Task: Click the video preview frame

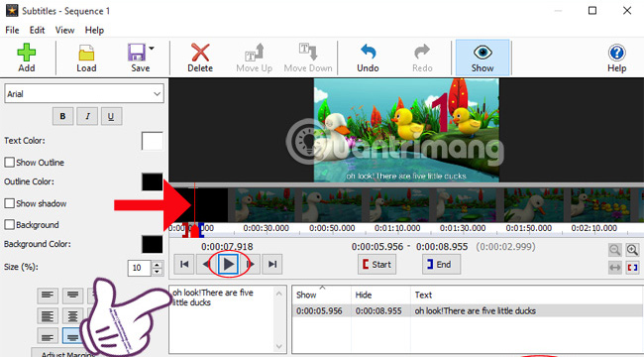Action: click(x=406, y=130)
